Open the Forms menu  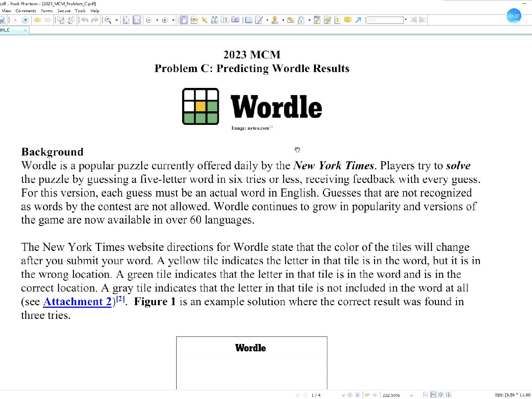[47, 11]
